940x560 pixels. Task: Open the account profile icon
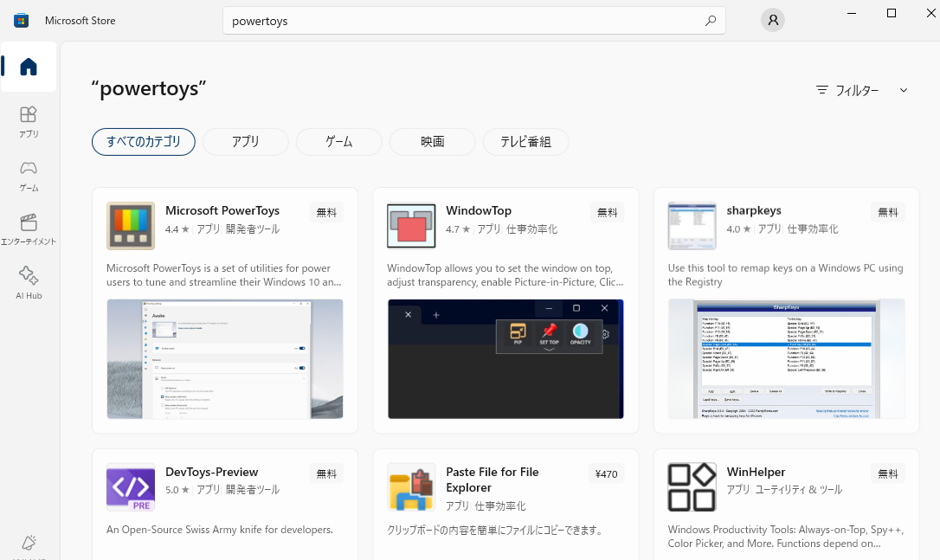tap(772, 19)
